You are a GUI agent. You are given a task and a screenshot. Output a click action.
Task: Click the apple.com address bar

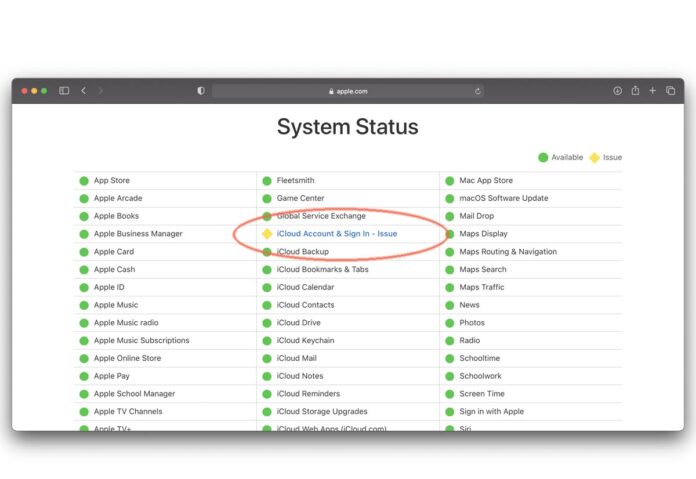(x=348, y=91)
